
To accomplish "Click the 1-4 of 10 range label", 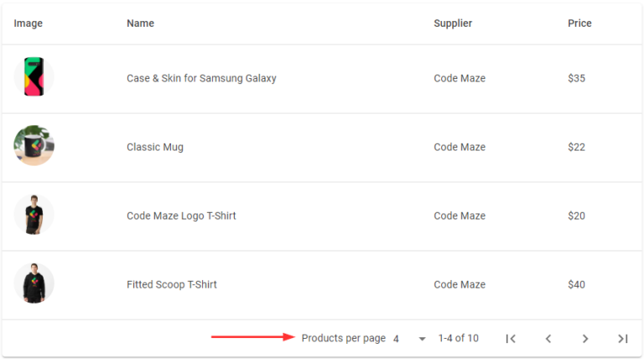I will point(458,339).
